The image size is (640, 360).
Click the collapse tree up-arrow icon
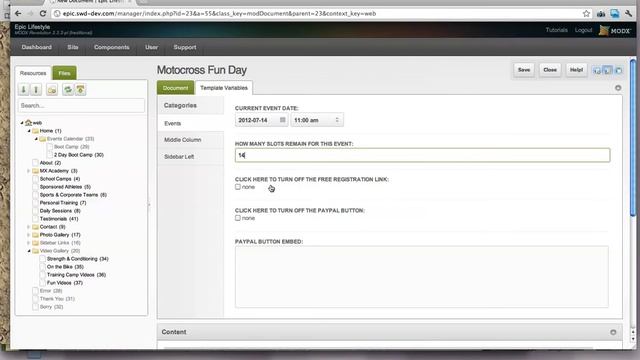tap(36, 89)
